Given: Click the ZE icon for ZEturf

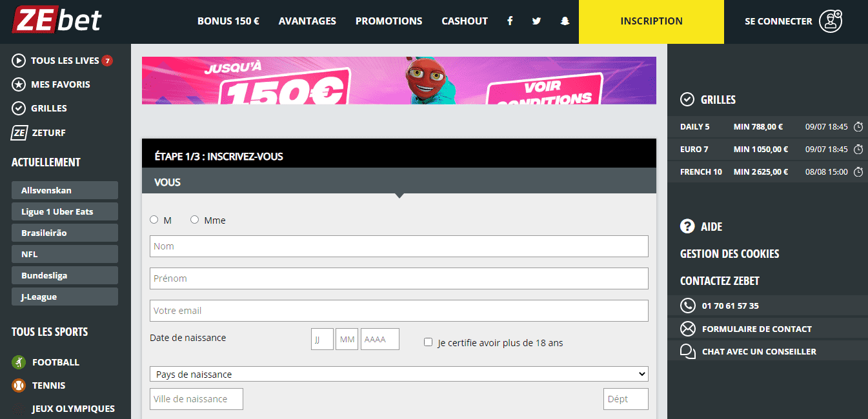Looking at the screenshot, I should [19, 133].
